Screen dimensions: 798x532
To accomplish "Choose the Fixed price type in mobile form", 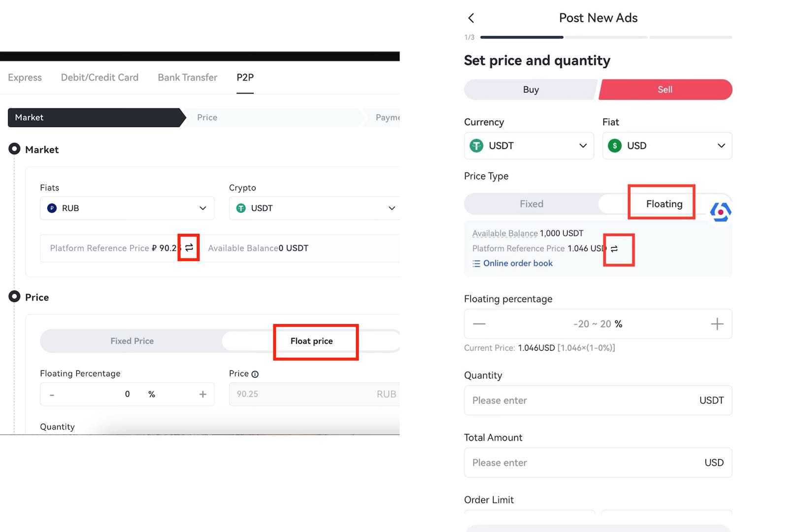I will tap(531, 204).
